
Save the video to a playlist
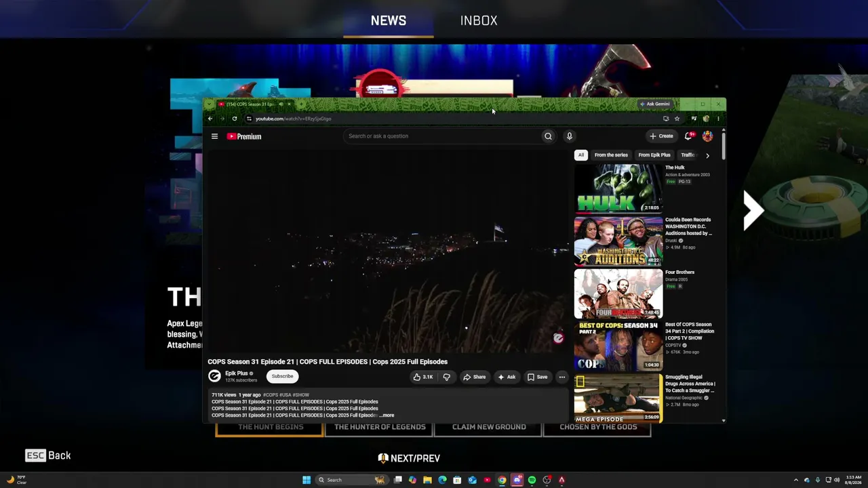(537, 377)
